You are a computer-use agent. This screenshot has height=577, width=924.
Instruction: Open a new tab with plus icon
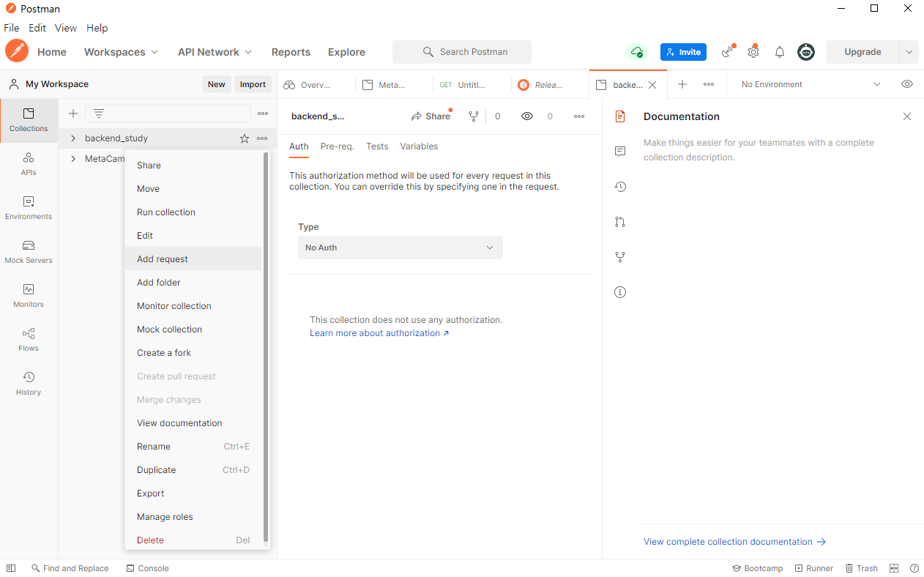[x=682, y=84]
